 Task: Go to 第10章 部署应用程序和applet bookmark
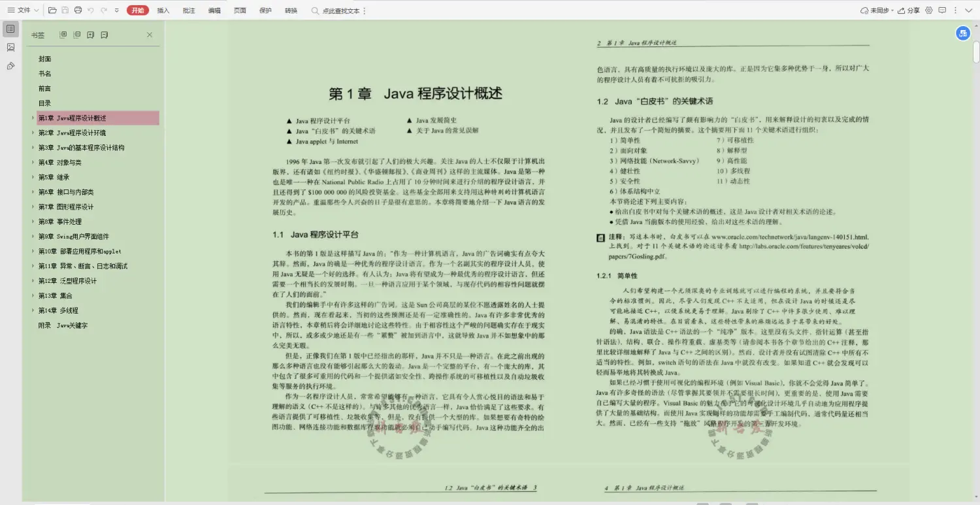click(x=80, y=252)
